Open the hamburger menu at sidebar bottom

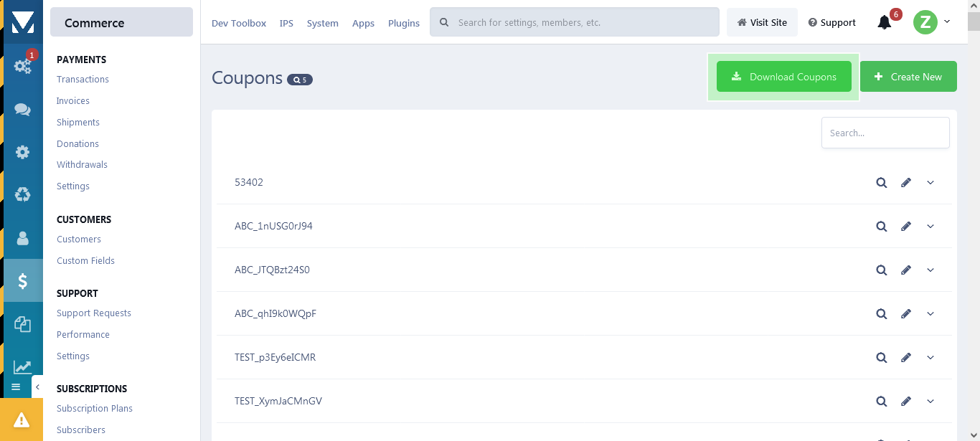16,387
